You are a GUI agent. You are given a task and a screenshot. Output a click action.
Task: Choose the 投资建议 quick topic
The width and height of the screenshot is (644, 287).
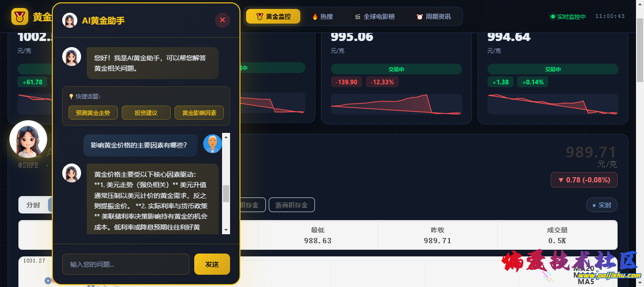point(146,113)
